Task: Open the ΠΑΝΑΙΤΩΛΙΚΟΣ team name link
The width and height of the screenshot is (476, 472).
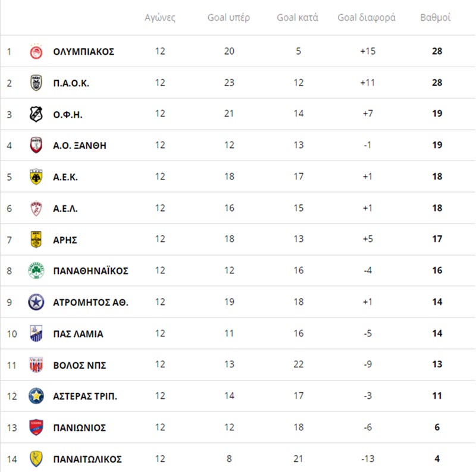Action: tap(87, 460)
